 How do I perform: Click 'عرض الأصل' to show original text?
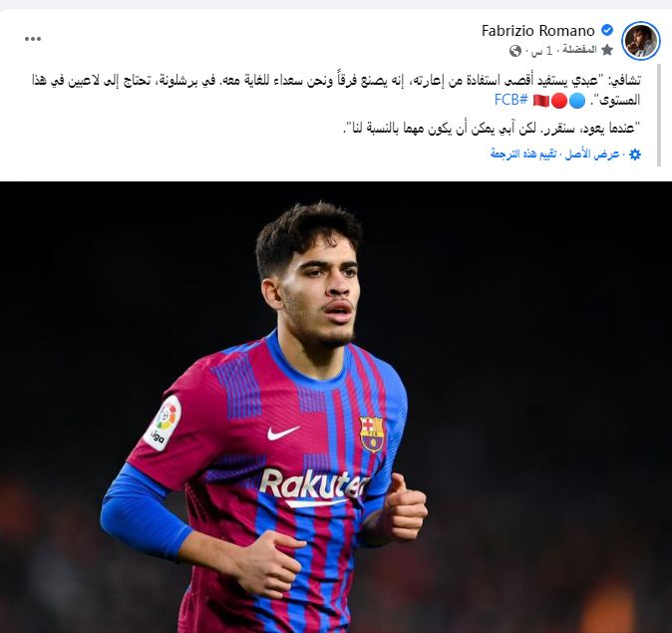592,155
